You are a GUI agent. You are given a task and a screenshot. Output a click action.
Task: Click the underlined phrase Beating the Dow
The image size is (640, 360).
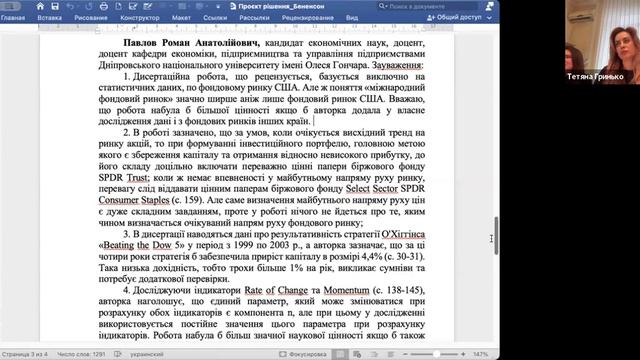[x=137, y=245]
